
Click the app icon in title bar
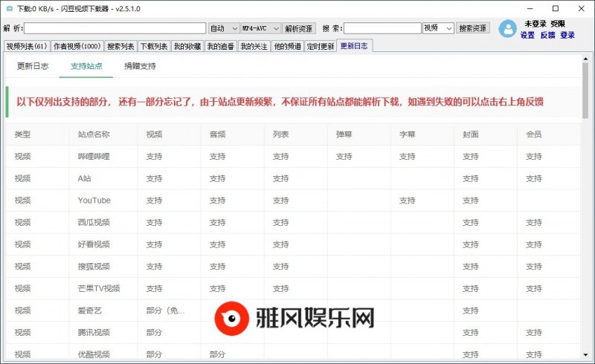[x=9, y=8]
